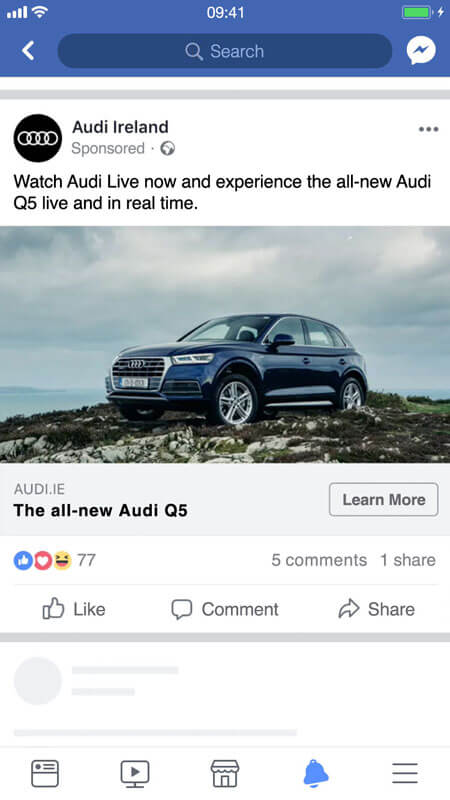Open the 5 comments link
The width and height of the screenshot is (450, 800).
pos(319,560)
